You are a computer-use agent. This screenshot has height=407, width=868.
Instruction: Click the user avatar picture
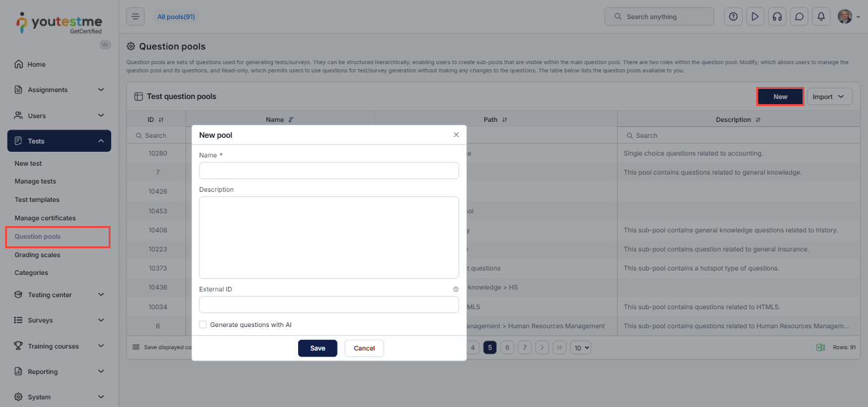pyautogui.click(x=844, y=17)
